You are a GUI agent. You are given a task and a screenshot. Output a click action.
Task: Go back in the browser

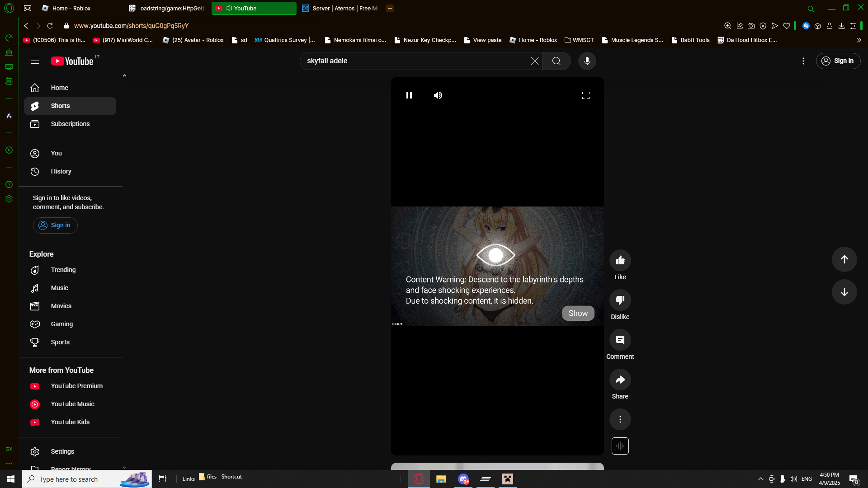coord(26,26)
